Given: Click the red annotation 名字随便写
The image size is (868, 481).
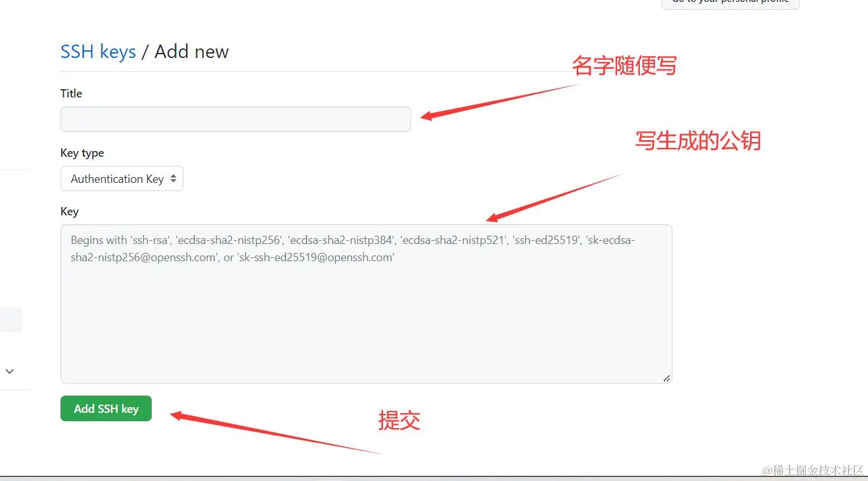Looking at the screenshot, I should coord(625,65).
